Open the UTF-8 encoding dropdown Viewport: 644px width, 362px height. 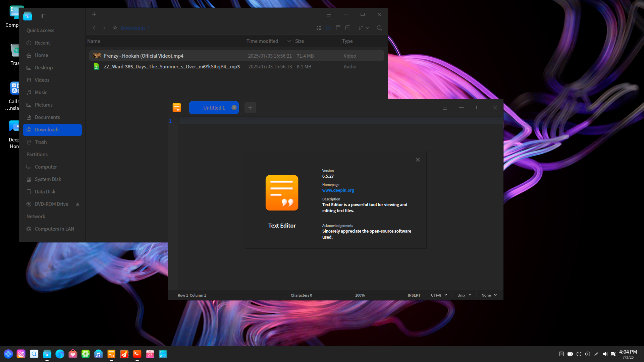439,295
